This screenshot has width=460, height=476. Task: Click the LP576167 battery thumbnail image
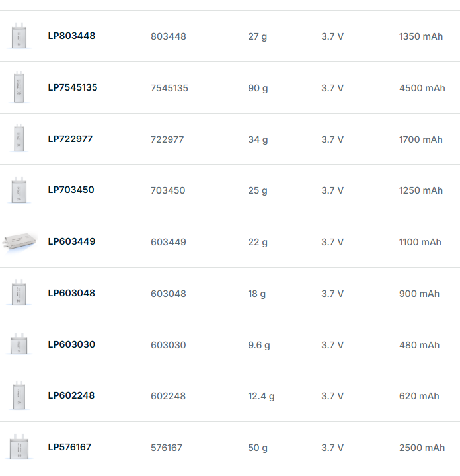[19, 448]
